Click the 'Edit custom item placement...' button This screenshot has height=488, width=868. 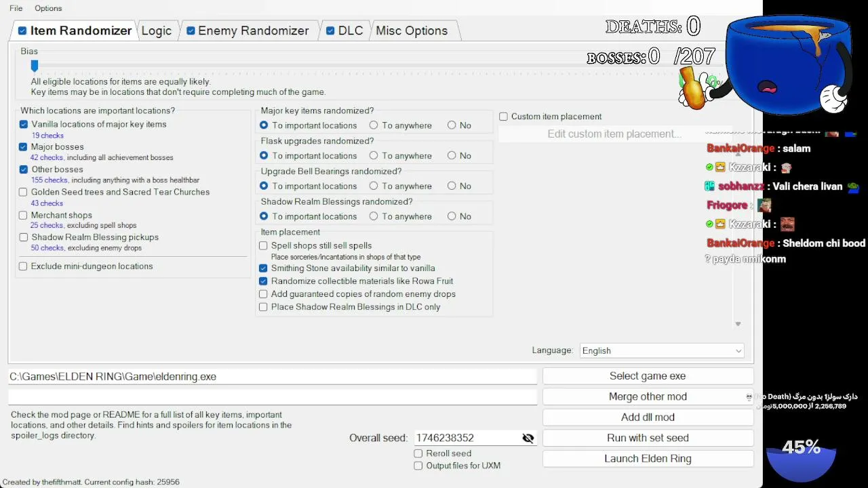[614, 134]
